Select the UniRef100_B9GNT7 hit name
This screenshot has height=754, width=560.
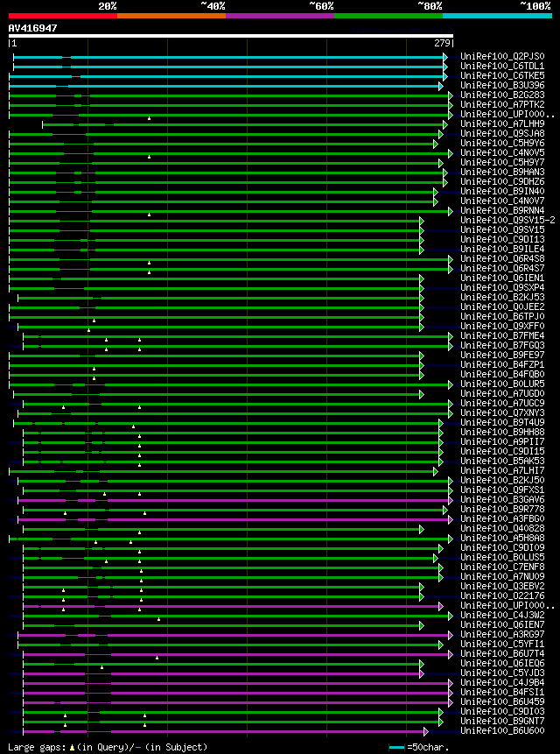point(502,722)
